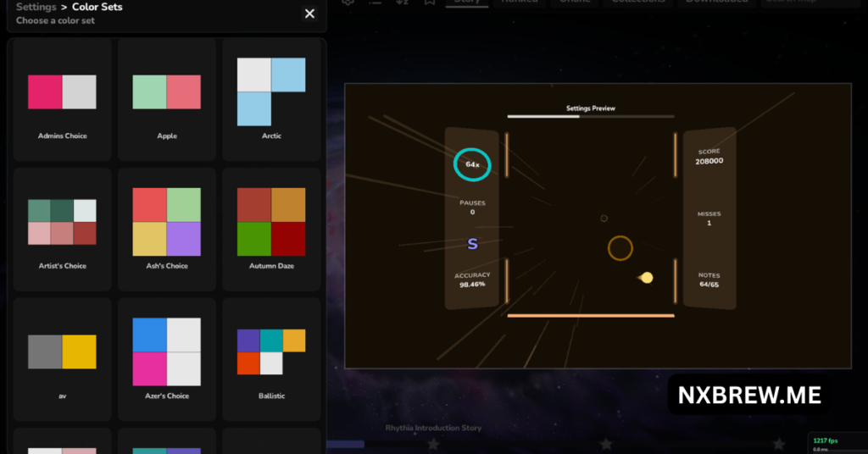The image size is (868, 454).
Task: Switch to the Downloaded tab
Action: (717, 3)
